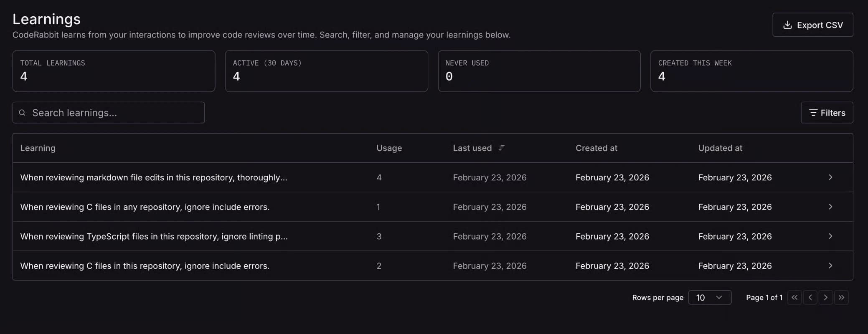Viewport: 868px width, 334px height.
Task: Go to the previous page
Action: tap(810, 297)
